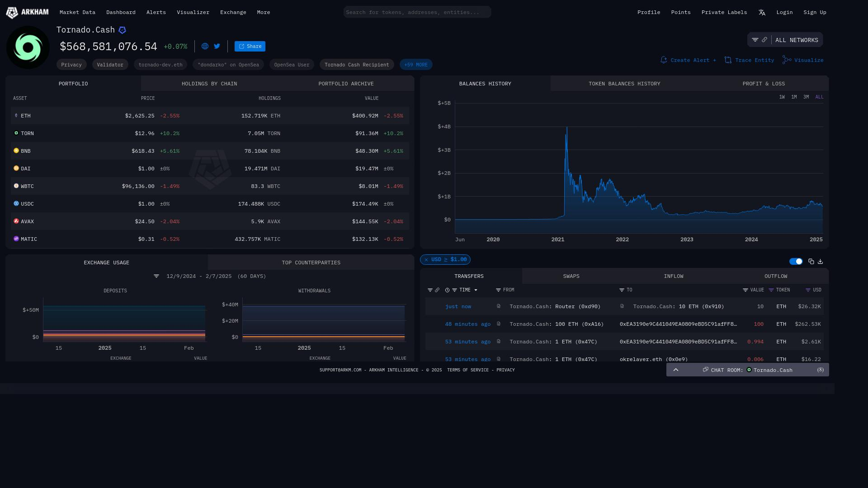Image resolution: width=868 pixels, height=488 pixels.
Task: Click the blue Share button
Action: click(250, 46)
